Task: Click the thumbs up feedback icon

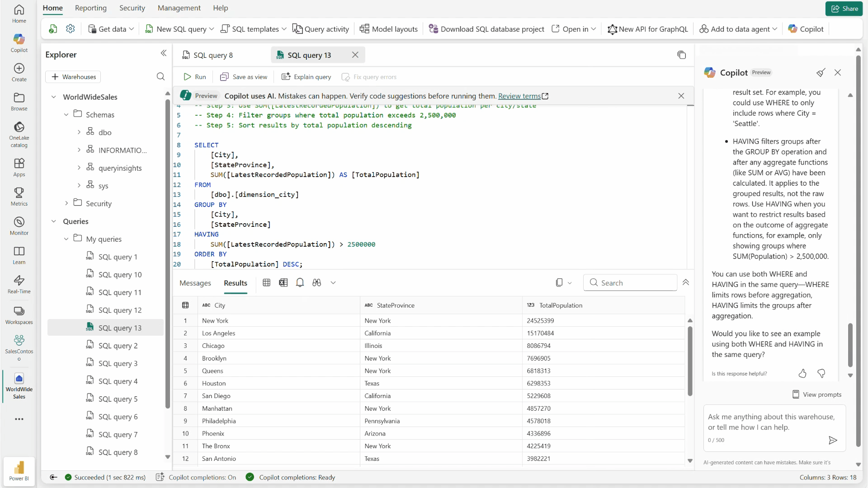Action: click(x=802, y=373)
